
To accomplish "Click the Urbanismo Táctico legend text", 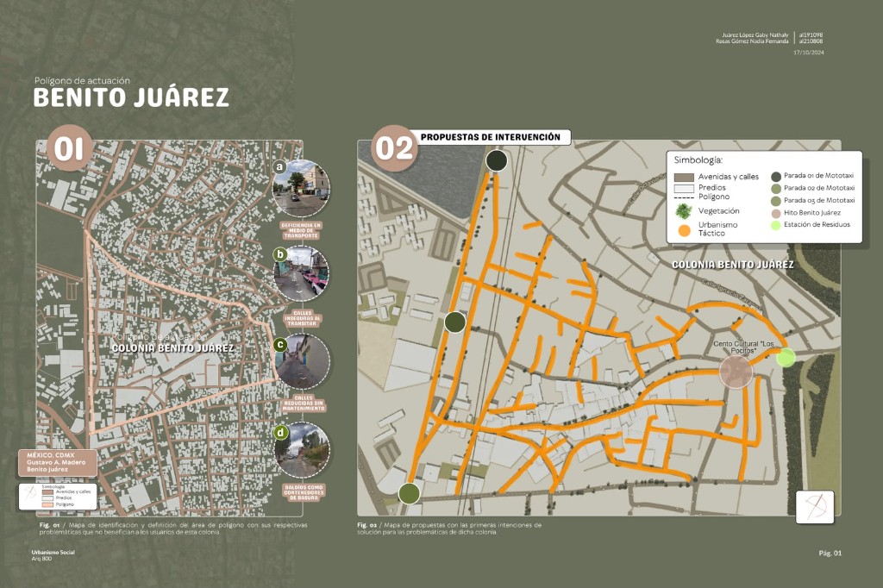I will coord(717,228).
